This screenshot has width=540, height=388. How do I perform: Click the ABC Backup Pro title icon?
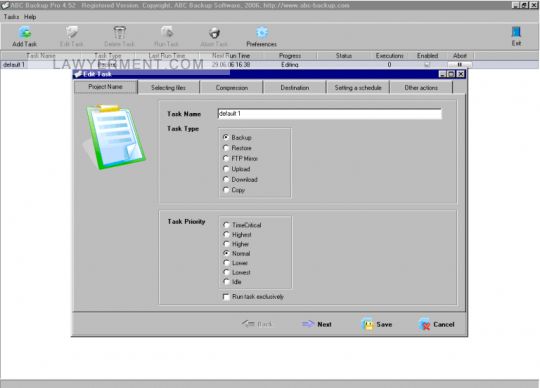pyautogui.click(x=5, y=6)
